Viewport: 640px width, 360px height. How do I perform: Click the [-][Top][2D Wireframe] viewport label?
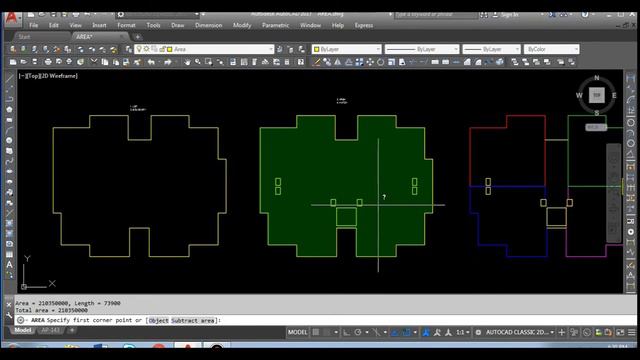[48, 76]
